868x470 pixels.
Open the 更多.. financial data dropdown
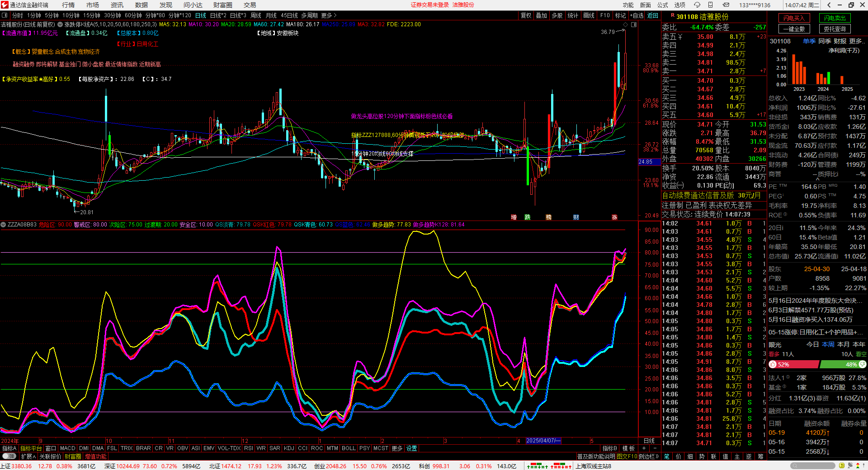pyautogui.click(x=857, y=41)
